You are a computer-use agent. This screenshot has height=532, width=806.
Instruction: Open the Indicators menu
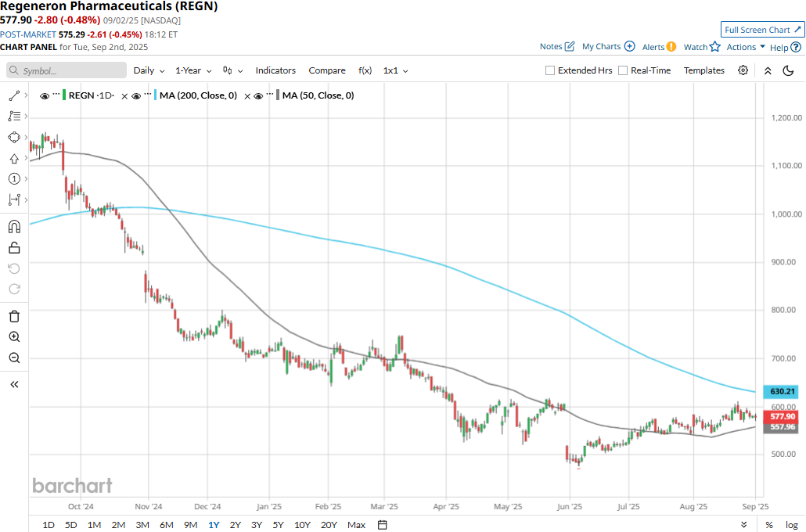(275, 70)
